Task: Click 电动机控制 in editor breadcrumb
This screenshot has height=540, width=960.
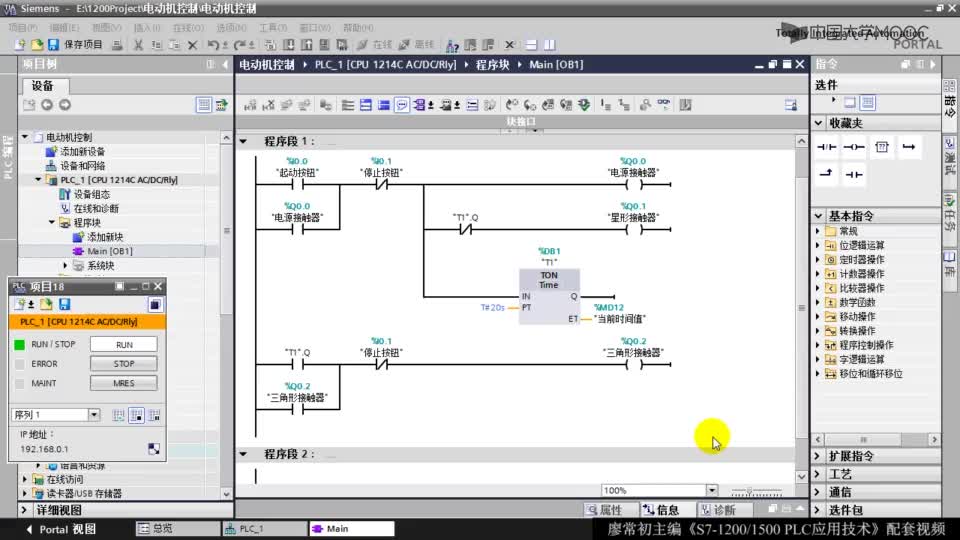Action: tap(267, 65)
